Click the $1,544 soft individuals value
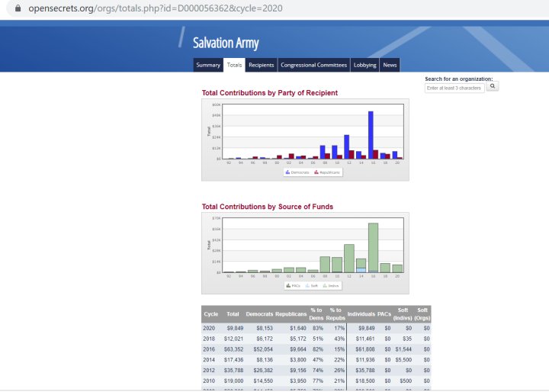This screenshot has height=392, width=549. point(403,349)
